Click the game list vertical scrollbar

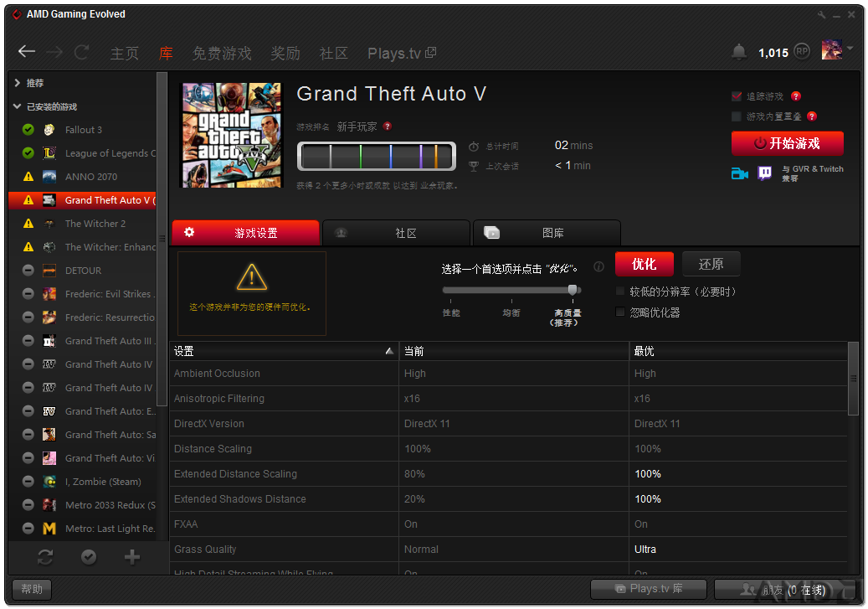(162, 239)
